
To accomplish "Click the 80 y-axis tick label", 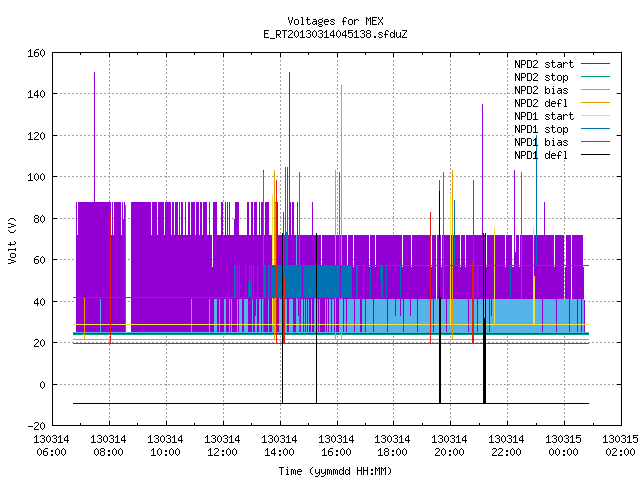I will click(x=39, y=218).
